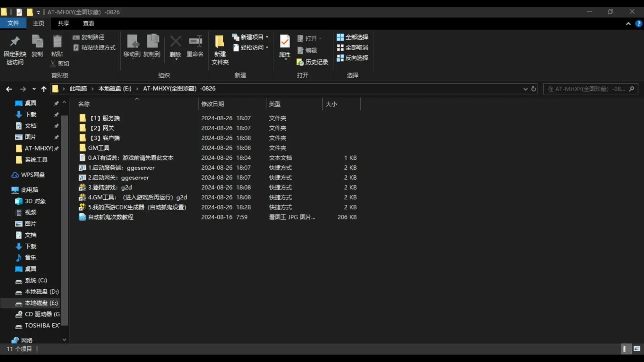Click Edit (编辑) in Open group
Screen dimensions: 644x362
tap(307, 50)
